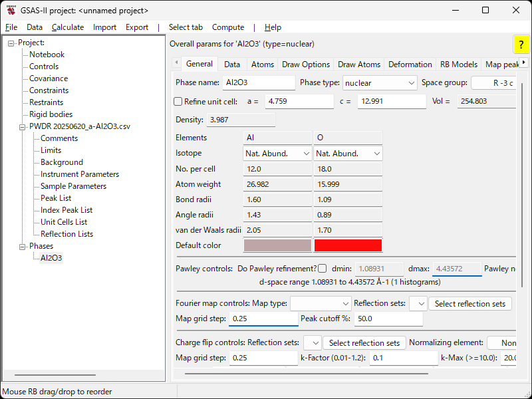Click the Phase name input field
Viewport: 532px width, 399px height.
tap(259, 83)
